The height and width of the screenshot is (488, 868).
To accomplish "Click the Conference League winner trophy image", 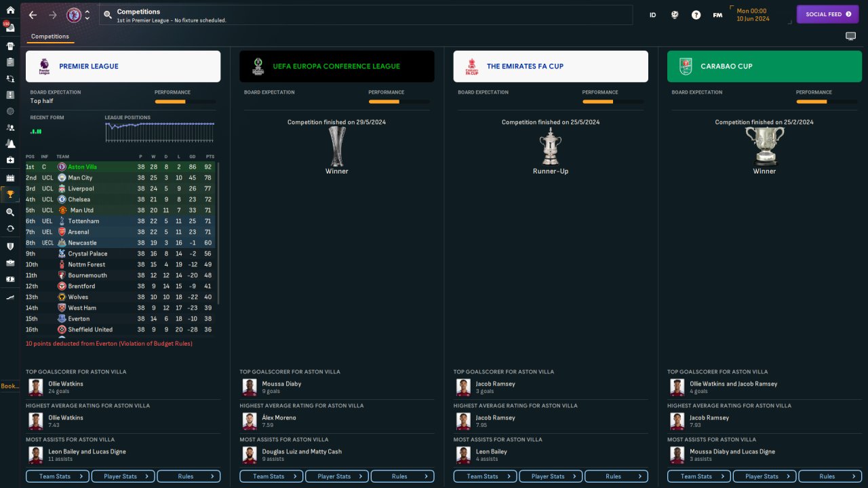I will (336, 146).
